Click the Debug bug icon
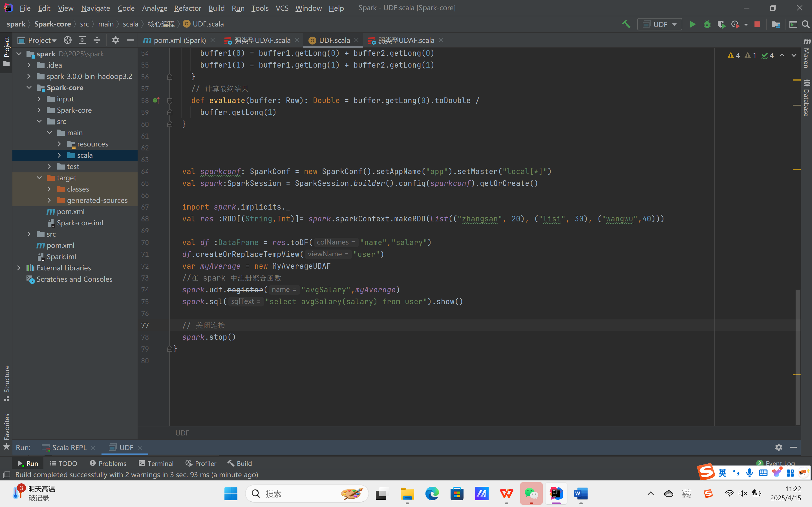Screen dimensions: 812x507 tap(707, 25)
